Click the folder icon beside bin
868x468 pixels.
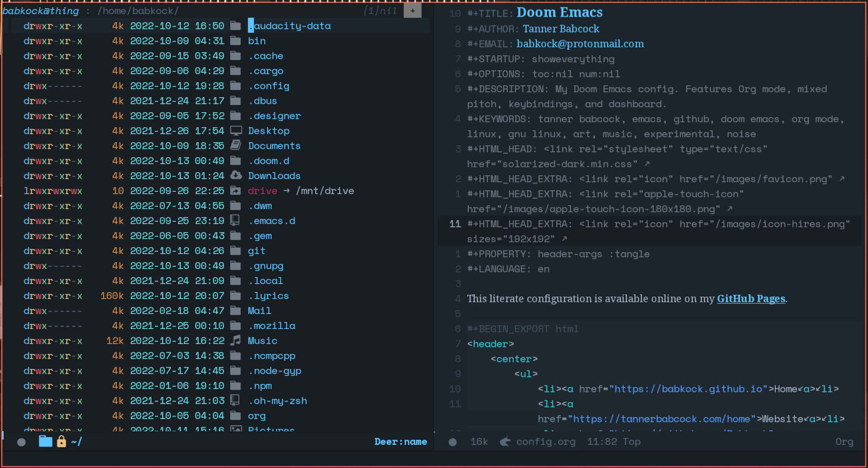(x=235, y=41)
